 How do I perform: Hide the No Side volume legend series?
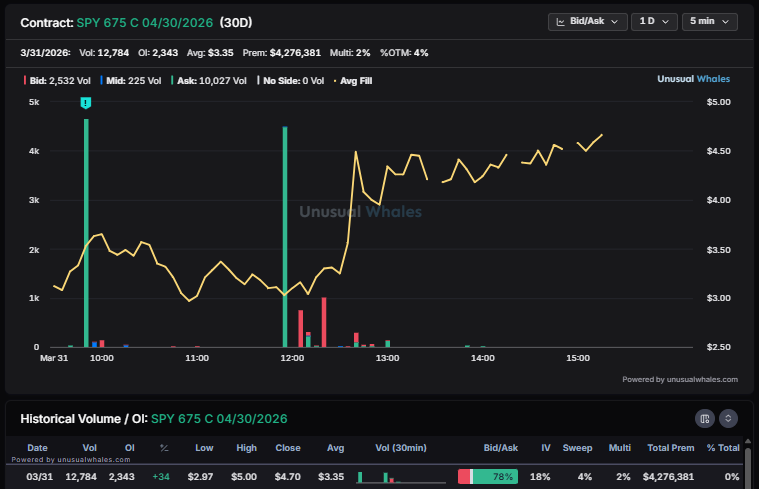pos(292,79)
